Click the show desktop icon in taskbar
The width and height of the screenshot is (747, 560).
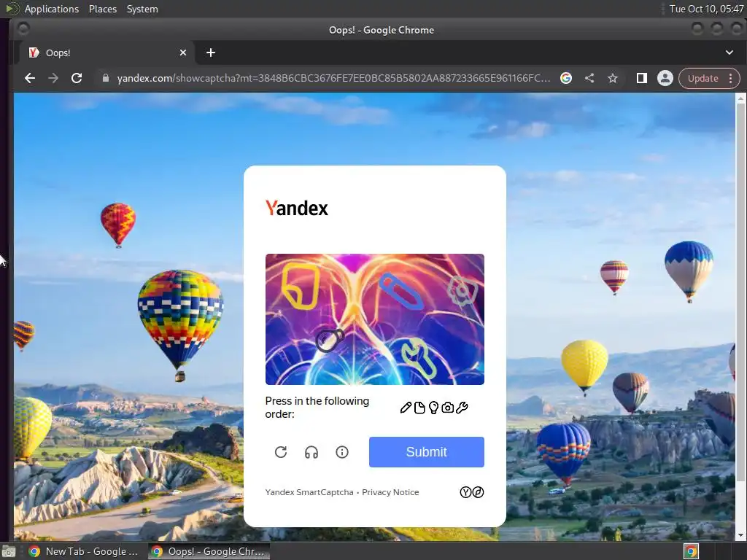pyautogui.click(x=9, y=551)
